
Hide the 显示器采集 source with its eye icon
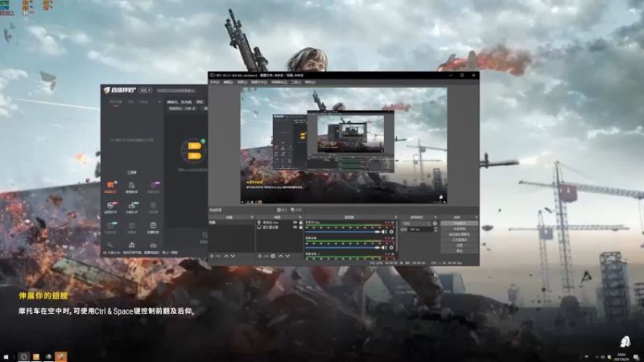(x=295, y=227)
